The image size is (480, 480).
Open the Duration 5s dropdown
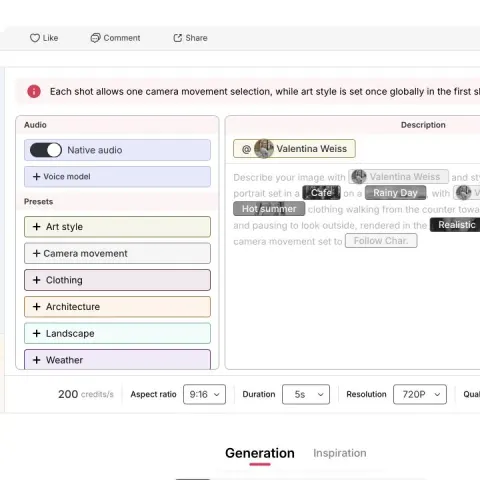tap(306, 394)
